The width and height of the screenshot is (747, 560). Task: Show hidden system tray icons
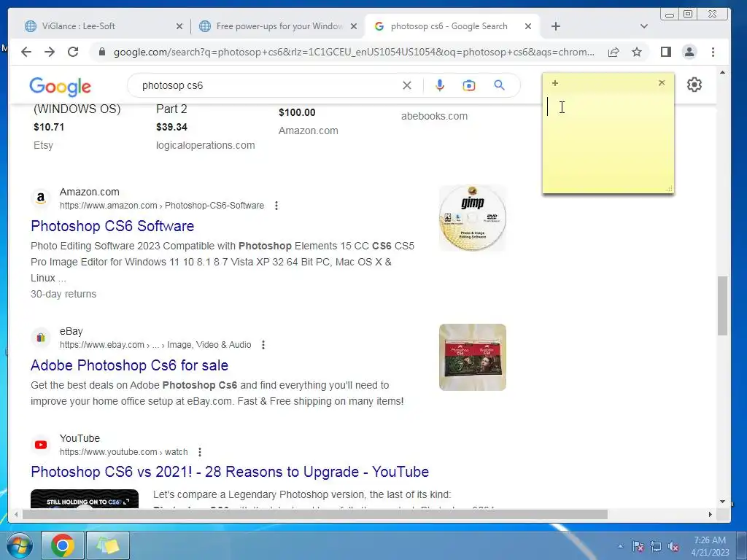click(x=620, y=546)
